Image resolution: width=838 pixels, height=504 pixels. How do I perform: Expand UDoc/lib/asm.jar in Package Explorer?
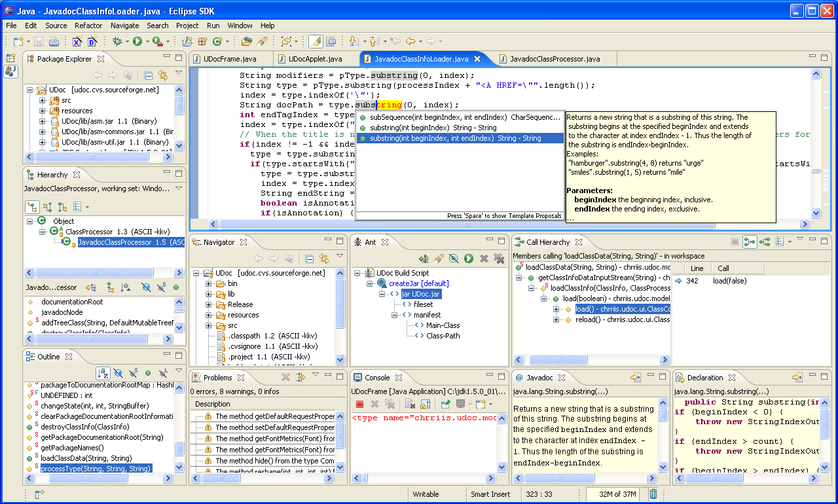point(43,121)
